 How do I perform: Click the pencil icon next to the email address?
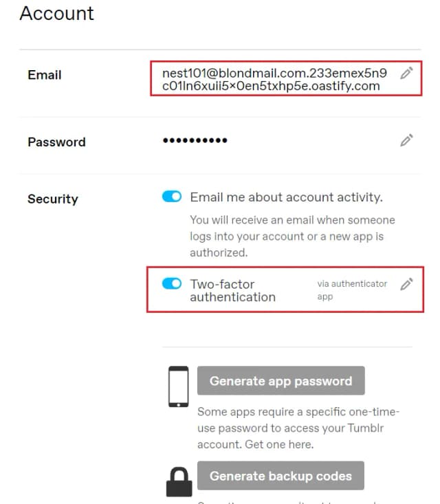[406, 73]
